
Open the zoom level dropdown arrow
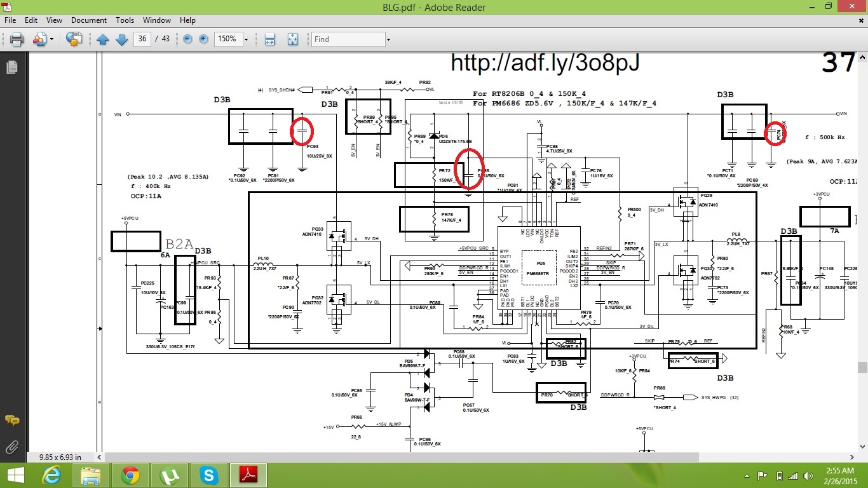pyautogui.click(x=246, y=39)
